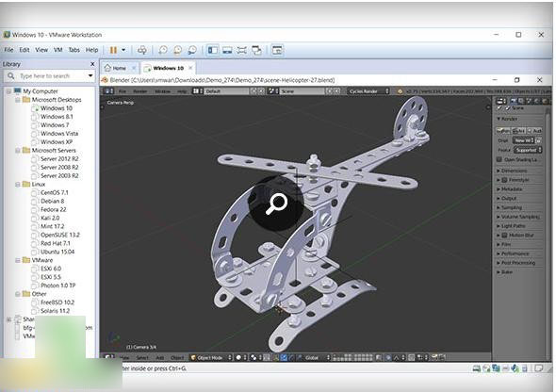Image resolution: width=556 pixels, height=392 pixels.
Task: Collapse the Microsoft Servers tree folder
Action: click(x=17, y=150)
